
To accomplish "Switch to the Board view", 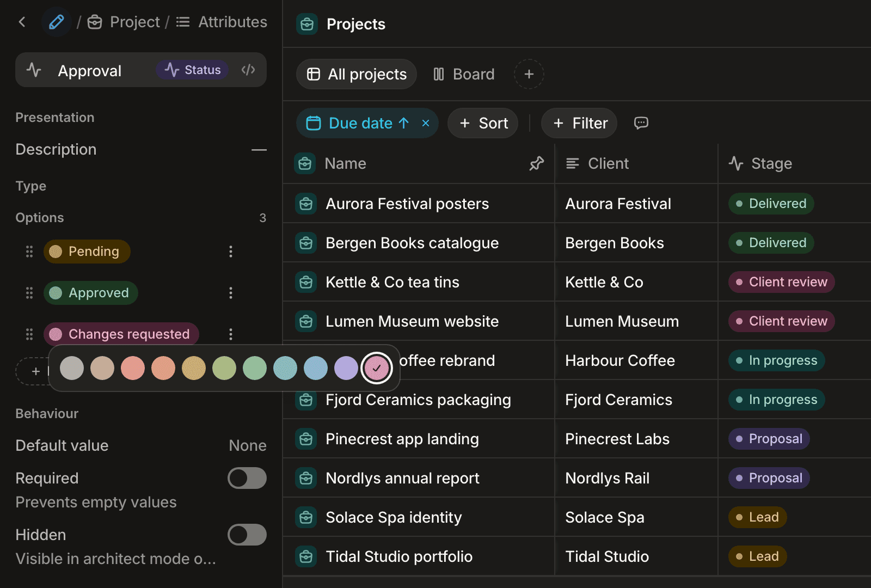I will pyautogui.click(x=464, y=74).
